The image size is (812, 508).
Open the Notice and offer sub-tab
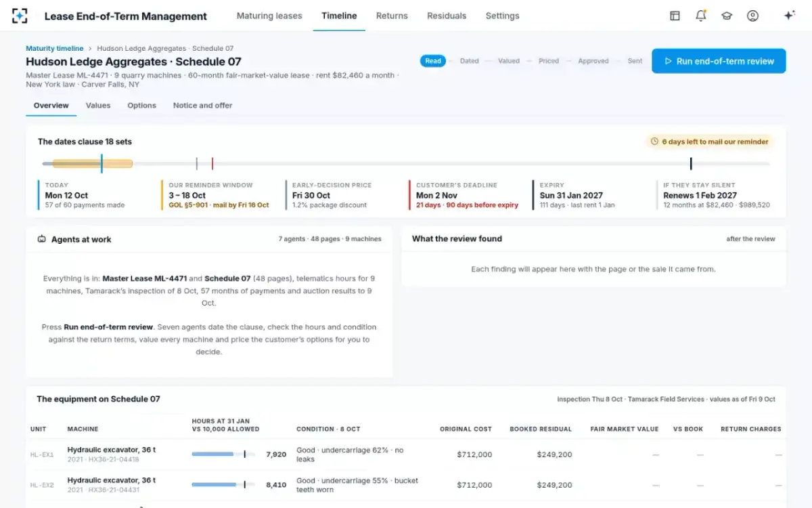click(x=202, y=106)
